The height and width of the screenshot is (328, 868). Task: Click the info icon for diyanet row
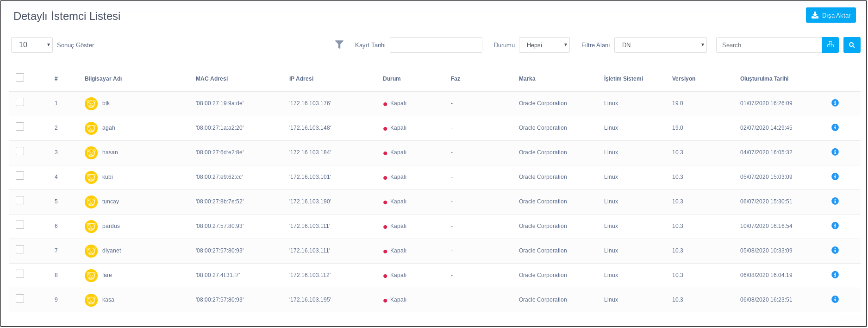(835, 250)
